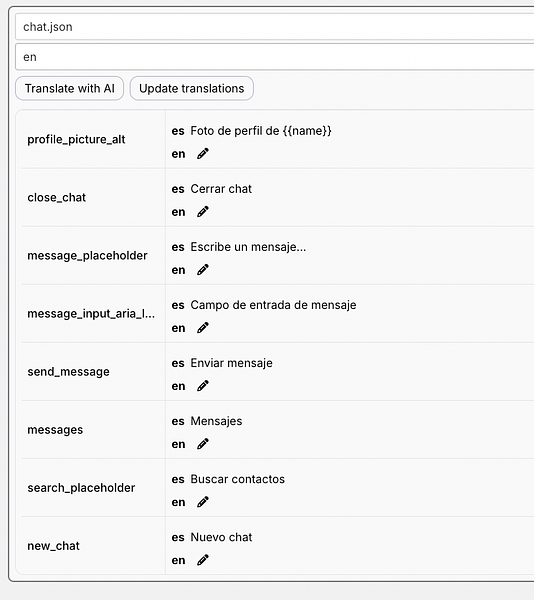Image resolution: width=534 pixels, height=600 pixels.
Task: Click the pencil icon for close_chat
Action: (x=203, y=212)
